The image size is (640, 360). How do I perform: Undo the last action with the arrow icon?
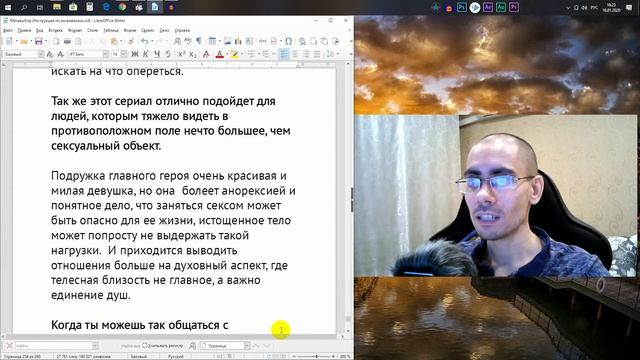tap(144, 41)
